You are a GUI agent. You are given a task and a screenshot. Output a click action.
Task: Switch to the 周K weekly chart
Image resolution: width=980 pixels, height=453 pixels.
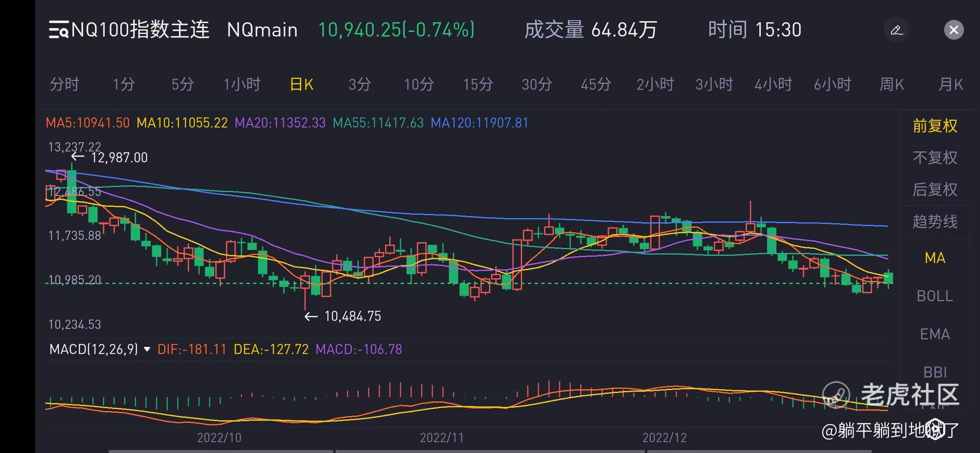(x=892, y=84)
